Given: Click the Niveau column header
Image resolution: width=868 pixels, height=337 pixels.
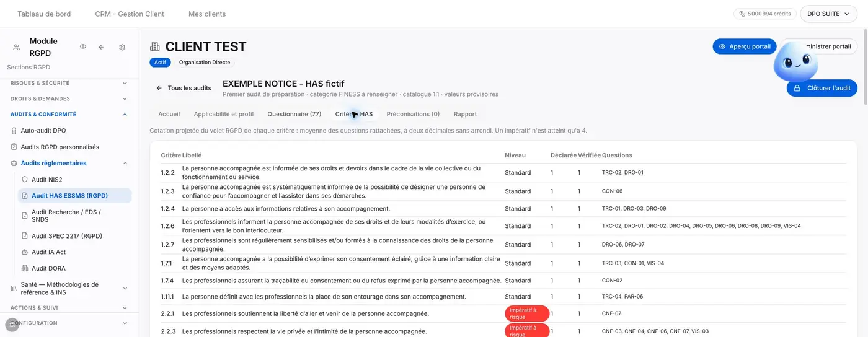Looking at the screenshot, I should (515, 155).
